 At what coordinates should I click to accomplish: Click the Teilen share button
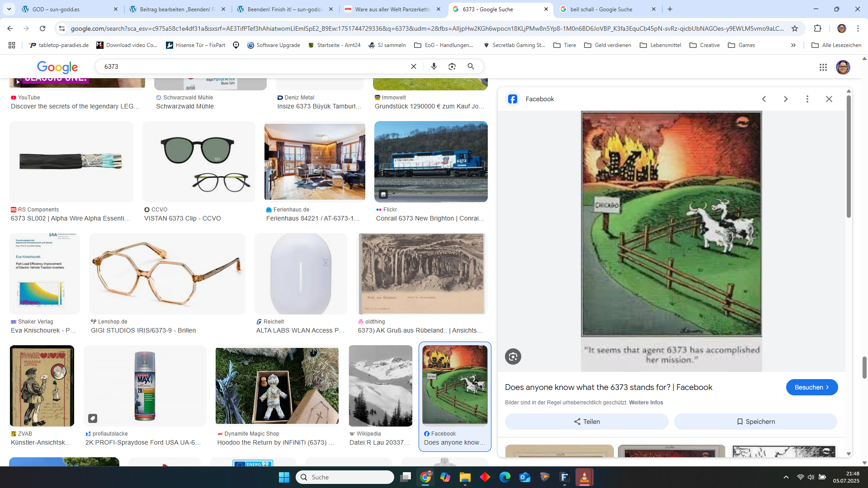tap(586, 422)
